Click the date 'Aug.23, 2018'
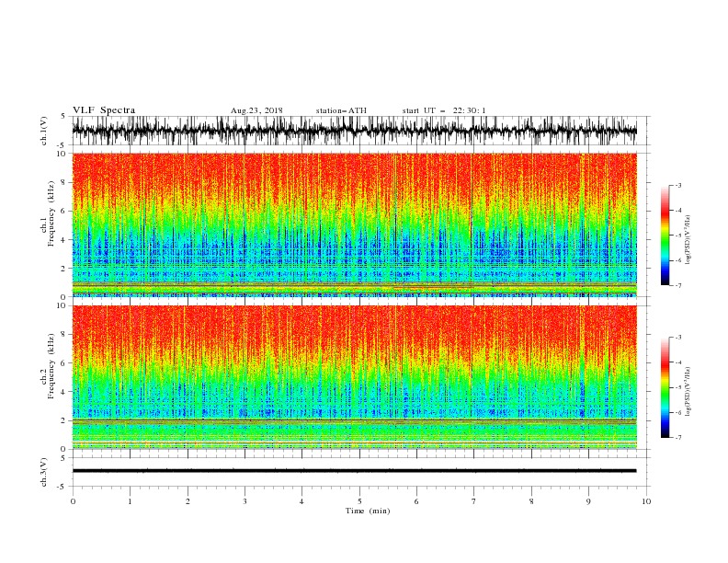 pyautogui.click(x=256, y=110)
